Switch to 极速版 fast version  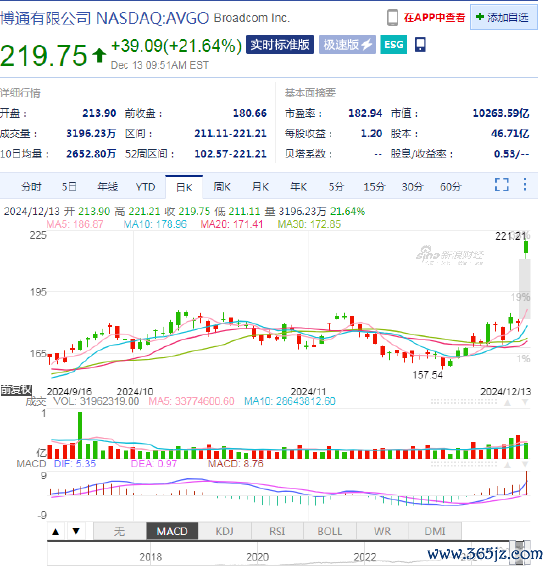click(347, 45)
